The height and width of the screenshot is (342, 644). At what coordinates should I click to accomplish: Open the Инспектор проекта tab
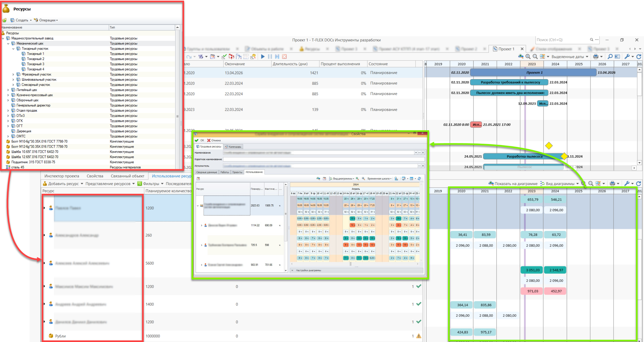[x=62, y=176]
